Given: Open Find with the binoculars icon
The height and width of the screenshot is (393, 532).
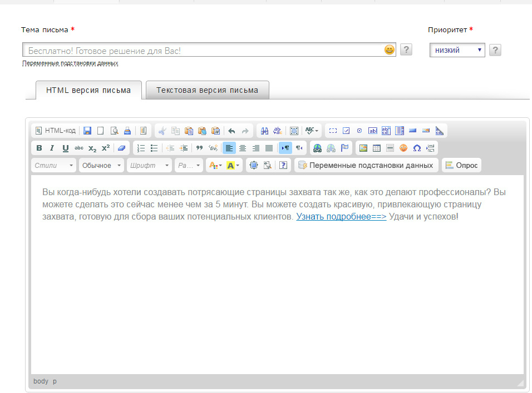Looking at the screenshot, I should pos(264,131).
